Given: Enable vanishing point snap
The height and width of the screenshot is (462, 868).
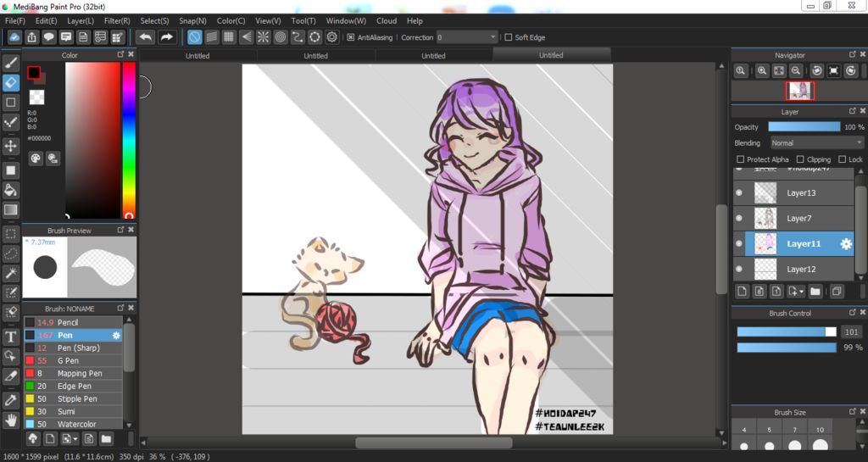Looking at the screenshot, I should (246, 37).
